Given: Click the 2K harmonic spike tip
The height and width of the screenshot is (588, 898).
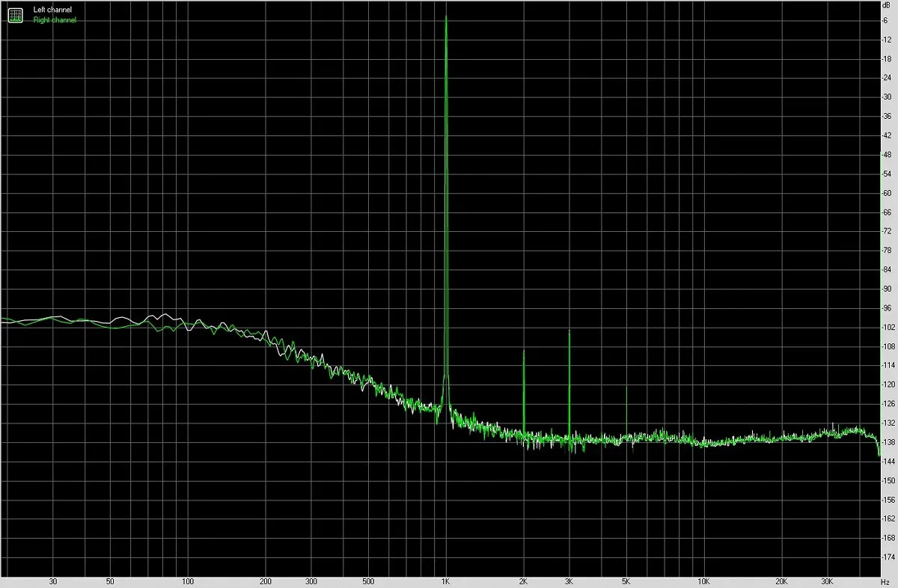Looking at the screenshot, I should [524, 351].
